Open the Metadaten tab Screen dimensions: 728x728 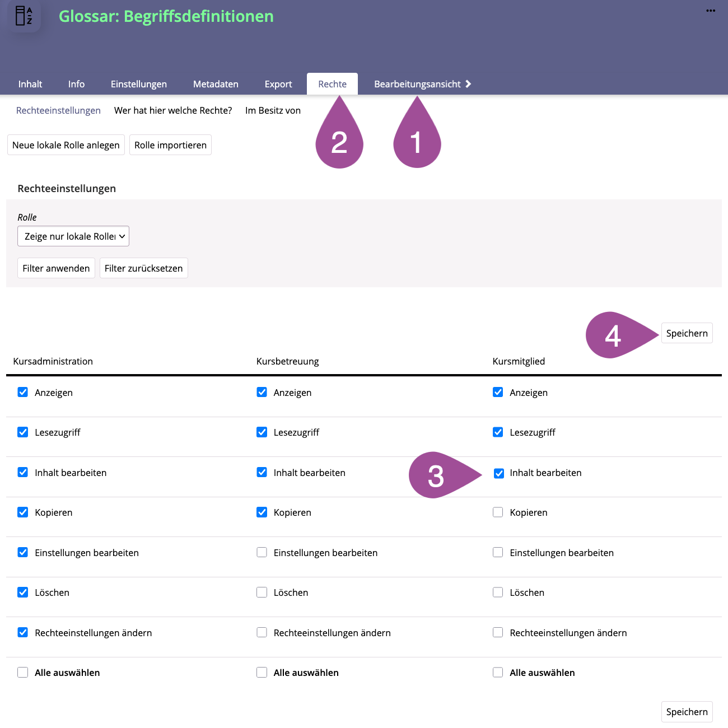coord(216,84)
